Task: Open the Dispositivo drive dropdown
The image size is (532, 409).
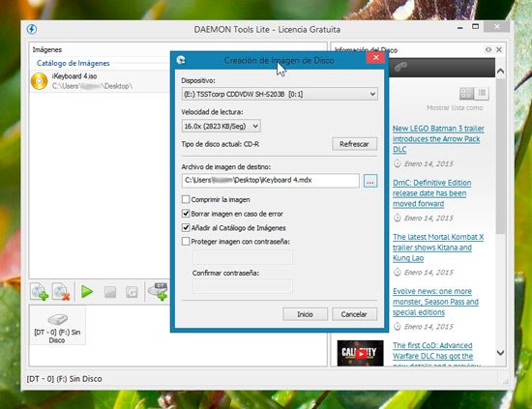Action: (x=280, y=94)
